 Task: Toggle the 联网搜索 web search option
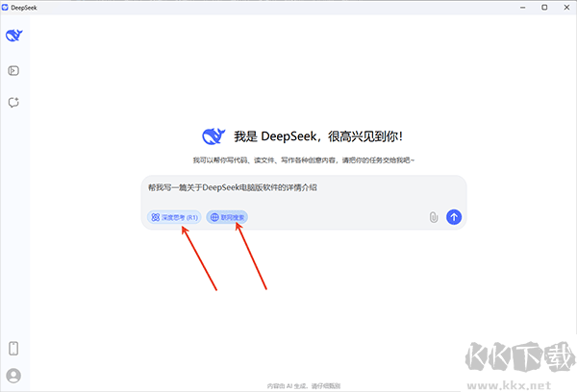pos(227,217)
